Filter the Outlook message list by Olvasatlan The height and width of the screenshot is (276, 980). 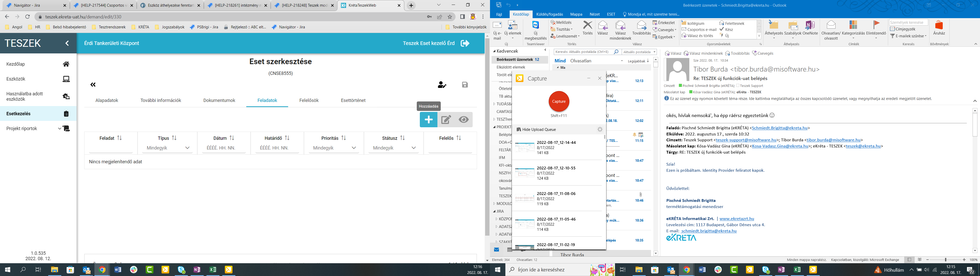(x=581, y=61)
